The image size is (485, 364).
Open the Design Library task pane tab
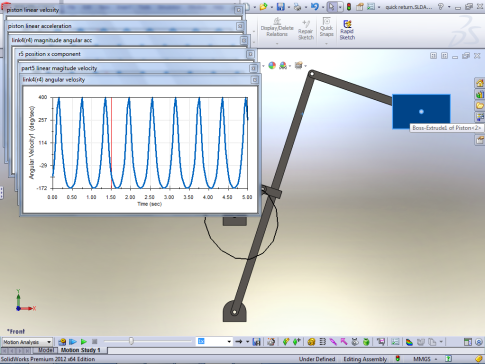[x=480, y=95]
